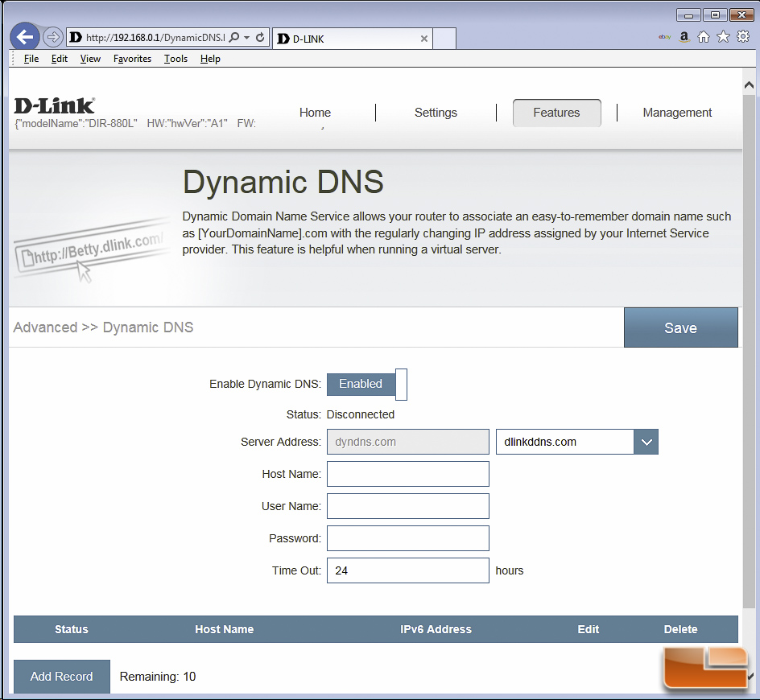Image resolution: width=760 pixels, height=700 pixels.
Task: Close the browser window
Action: click(x=741, y=15)
